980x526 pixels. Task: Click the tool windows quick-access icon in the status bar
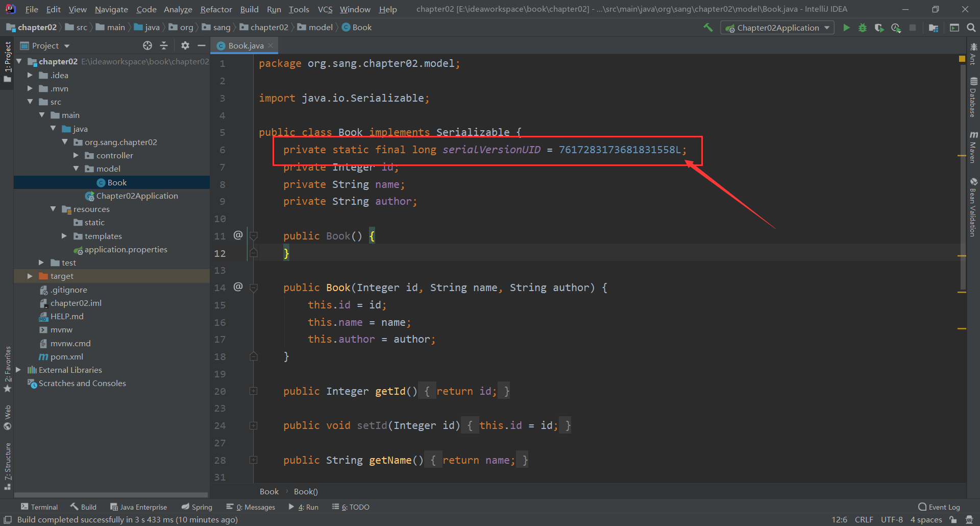(8, 519)
